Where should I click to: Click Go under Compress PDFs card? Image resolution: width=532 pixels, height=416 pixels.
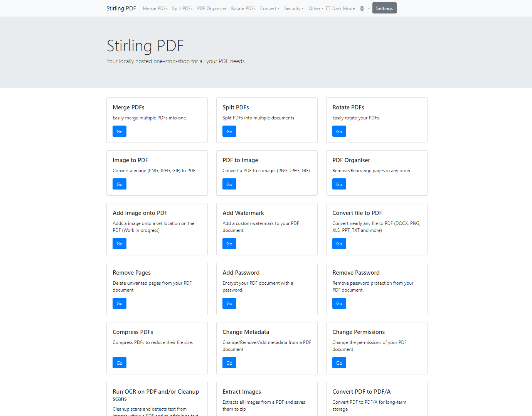tap(120, 363)
